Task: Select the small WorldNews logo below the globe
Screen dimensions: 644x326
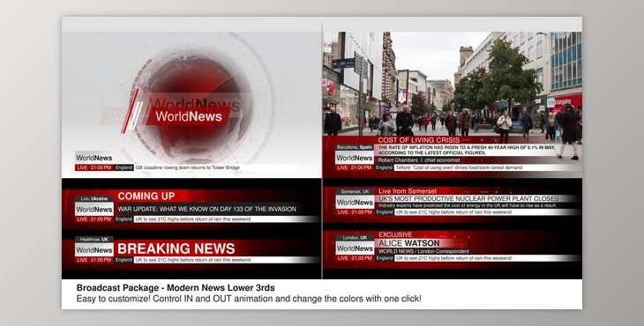Action: [x=94, y=158]
